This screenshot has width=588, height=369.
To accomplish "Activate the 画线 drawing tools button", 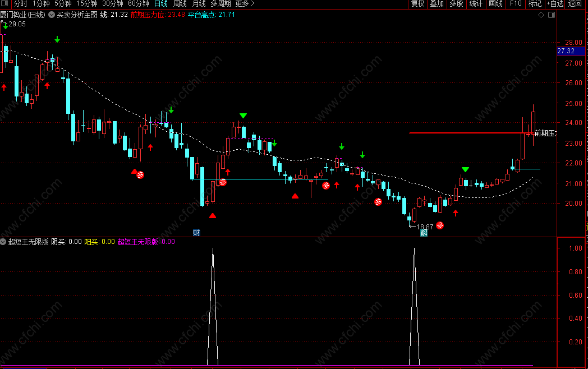I will point(495,4).
